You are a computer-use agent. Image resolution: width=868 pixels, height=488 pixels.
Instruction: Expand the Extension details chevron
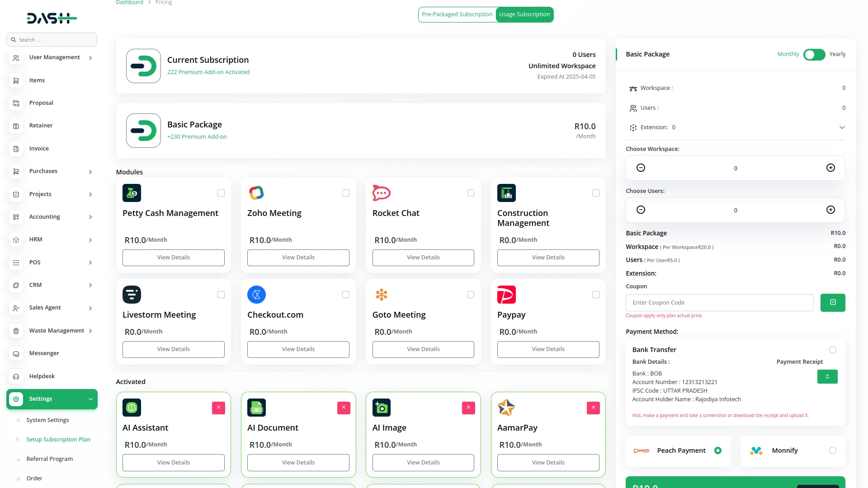(842, 127)
